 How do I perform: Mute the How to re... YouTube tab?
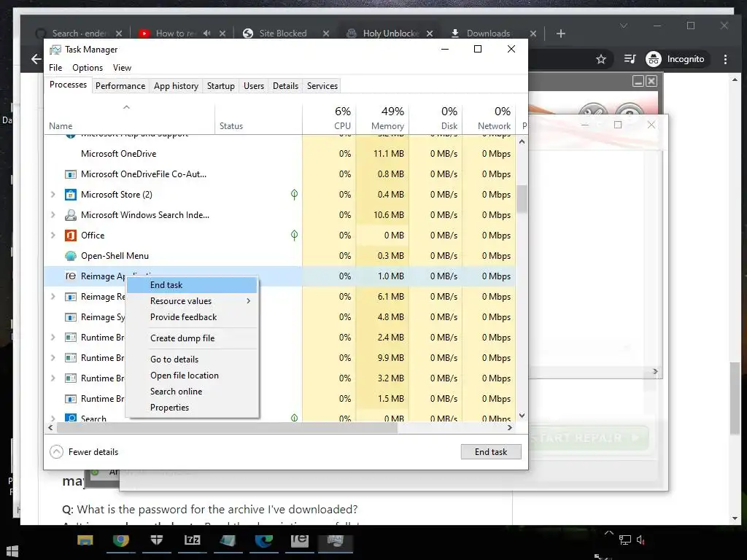(x=206, y=34)
